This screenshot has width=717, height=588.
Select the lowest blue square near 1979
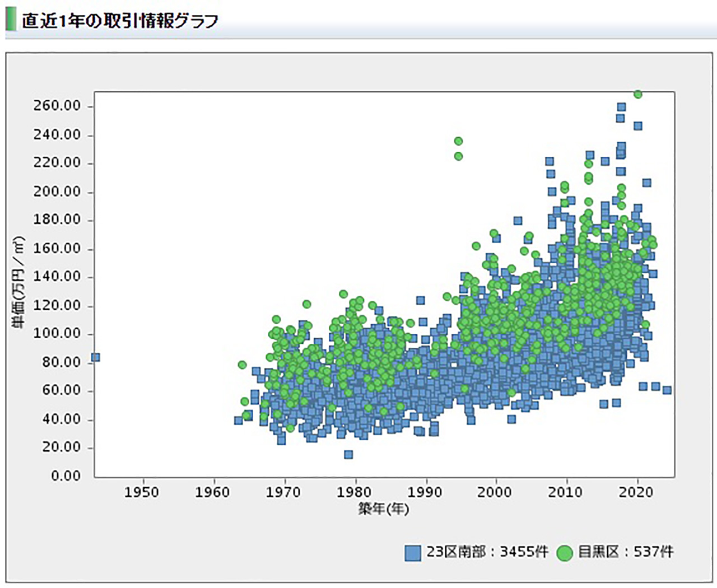(348, 455)
